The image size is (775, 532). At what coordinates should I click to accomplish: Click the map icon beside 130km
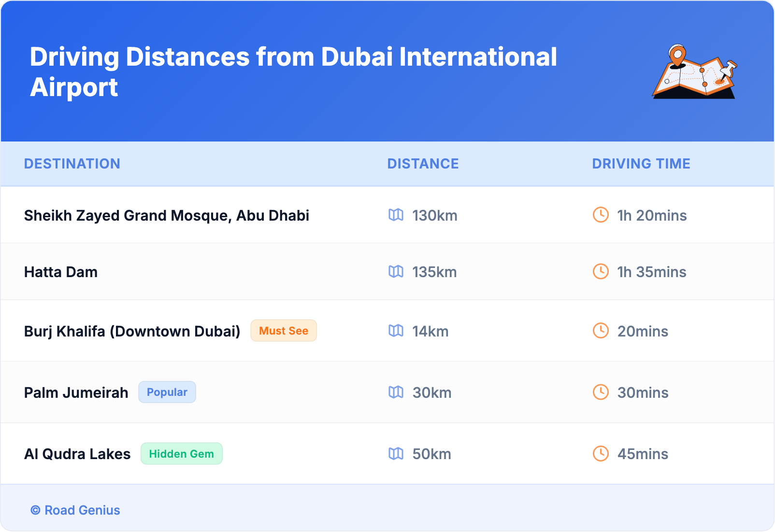pos(396,215)
